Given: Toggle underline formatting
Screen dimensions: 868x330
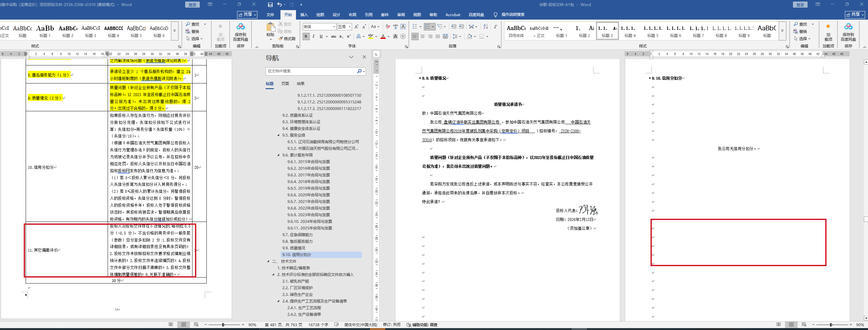Looking at the screenshot, I should [x=321, y=36].
